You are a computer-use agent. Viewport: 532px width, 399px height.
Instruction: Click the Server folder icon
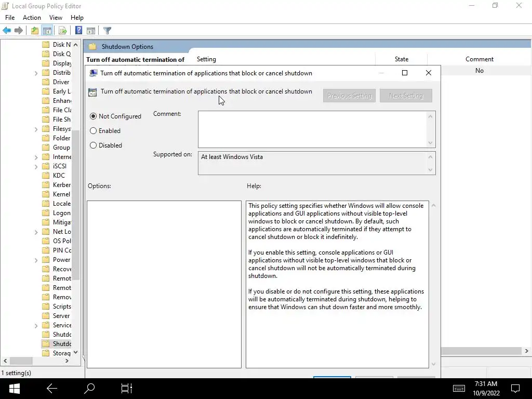tap(46, 316)
